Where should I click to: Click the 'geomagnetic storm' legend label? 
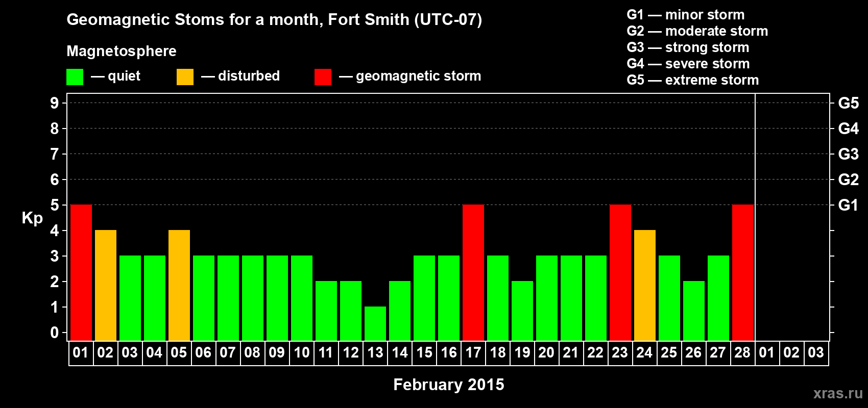click(419, 76)
